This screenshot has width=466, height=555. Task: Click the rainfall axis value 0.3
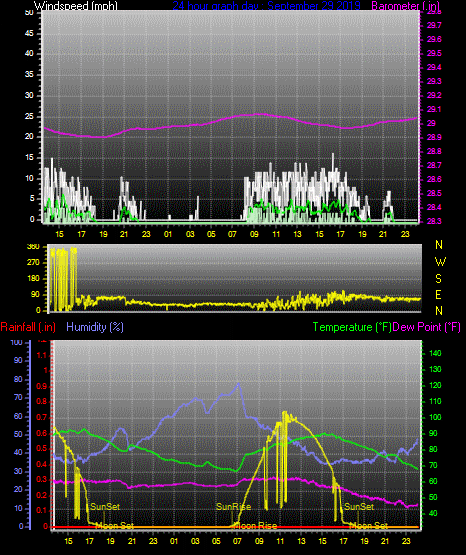[x=41, y=480]
